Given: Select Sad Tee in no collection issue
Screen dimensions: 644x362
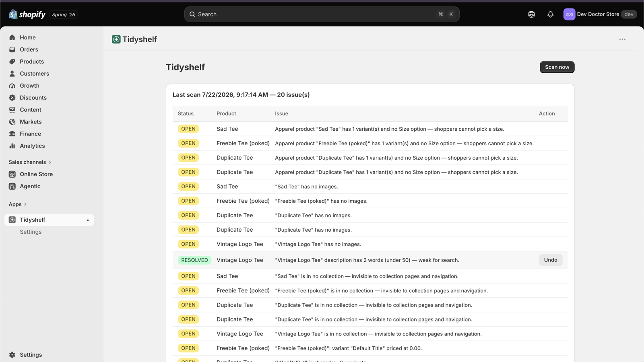Looking at the screenshot, I should coord(367,276).
